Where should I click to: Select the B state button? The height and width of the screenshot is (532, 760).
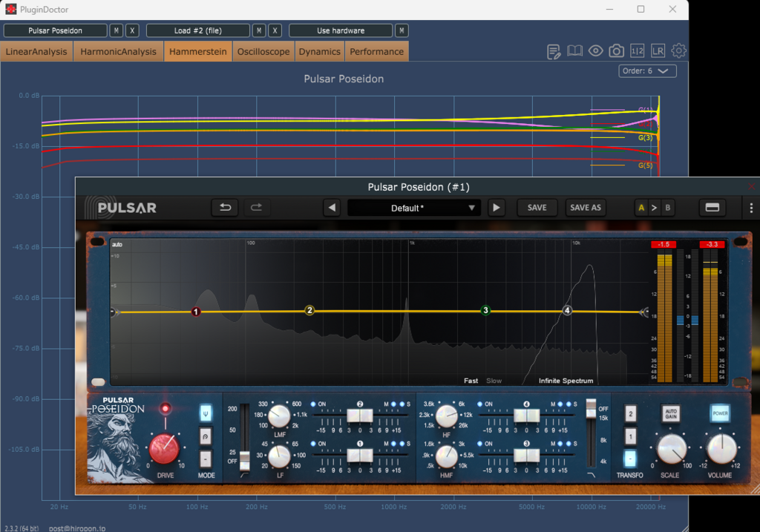click(x=667, y=208)
